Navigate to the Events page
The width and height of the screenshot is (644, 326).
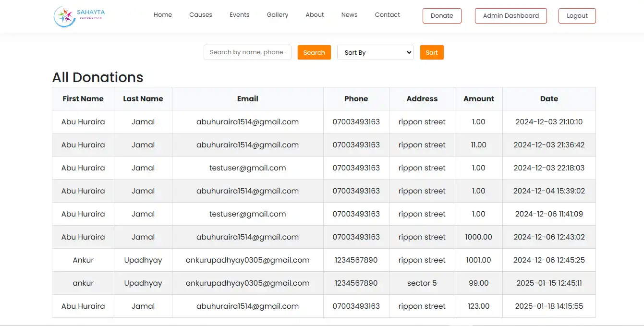[x=239, y=15]
